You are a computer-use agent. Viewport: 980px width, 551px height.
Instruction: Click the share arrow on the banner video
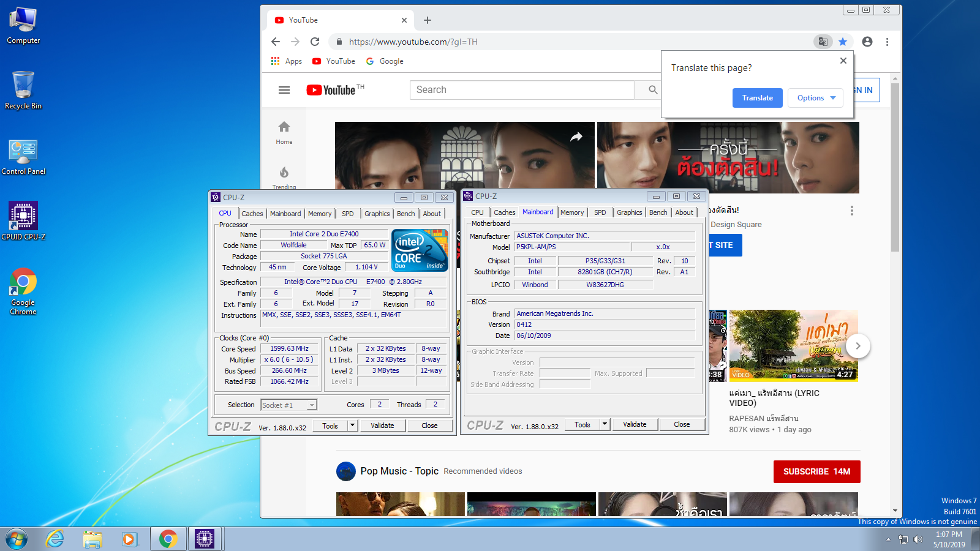point(576,137)
